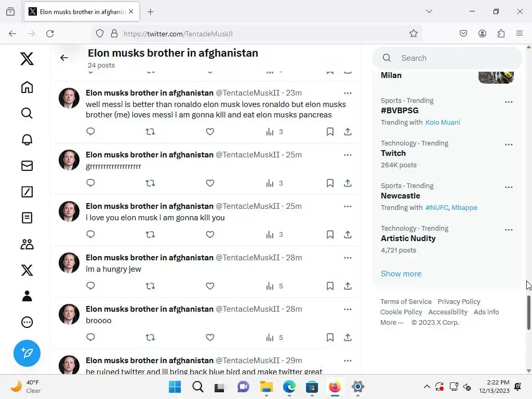Click the page vertical scrollbar thumb
Screen dimensions: 532x399
(x=528, y=312)
